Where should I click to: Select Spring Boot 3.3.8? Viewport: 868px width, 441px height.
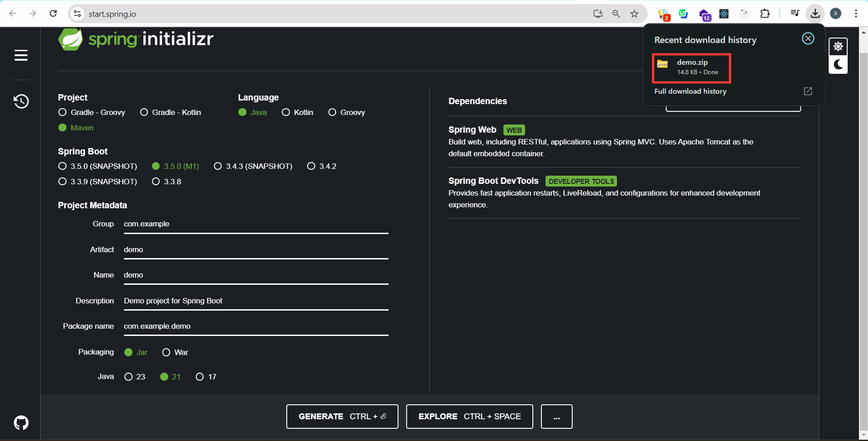(166, 182)
